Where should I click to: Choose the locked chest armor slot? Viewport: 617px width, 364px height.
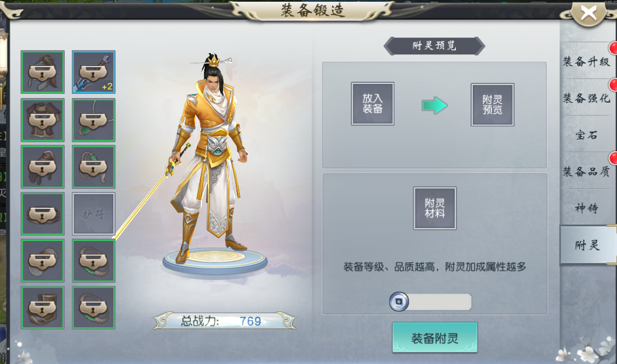click(x=43, y=120)
